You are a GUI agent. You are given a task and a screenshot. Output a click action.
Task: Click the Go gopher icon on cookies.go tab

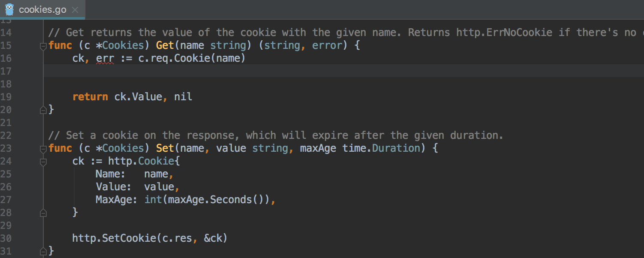coord(9,9)
